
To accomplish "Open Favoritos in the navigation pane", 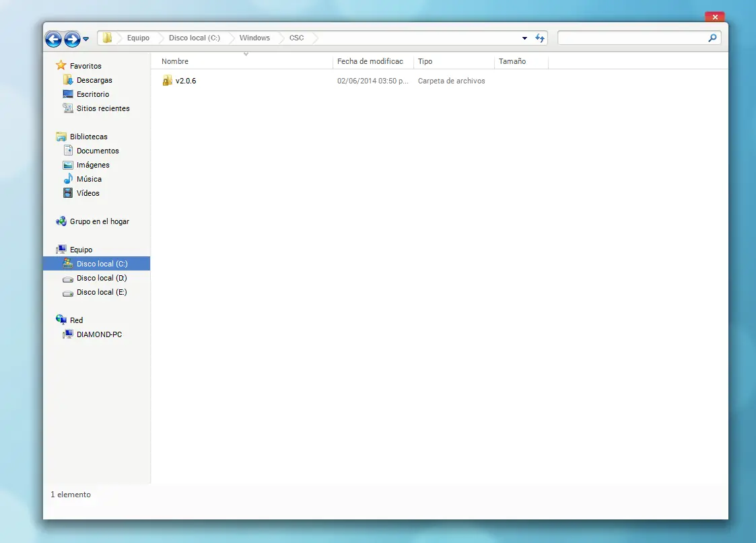I will pos(85,66).
